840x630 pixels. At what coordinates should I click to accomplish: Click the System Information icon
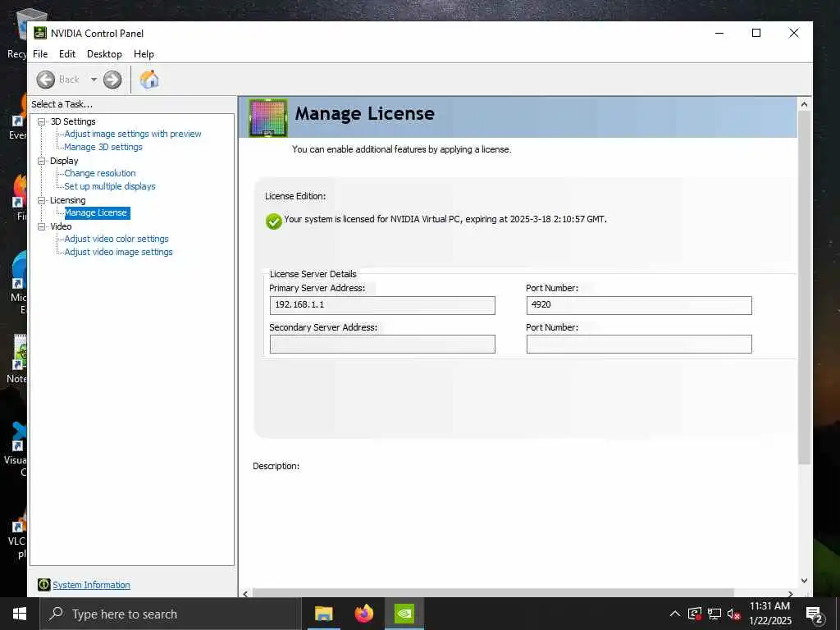click(x=44, y=585)
